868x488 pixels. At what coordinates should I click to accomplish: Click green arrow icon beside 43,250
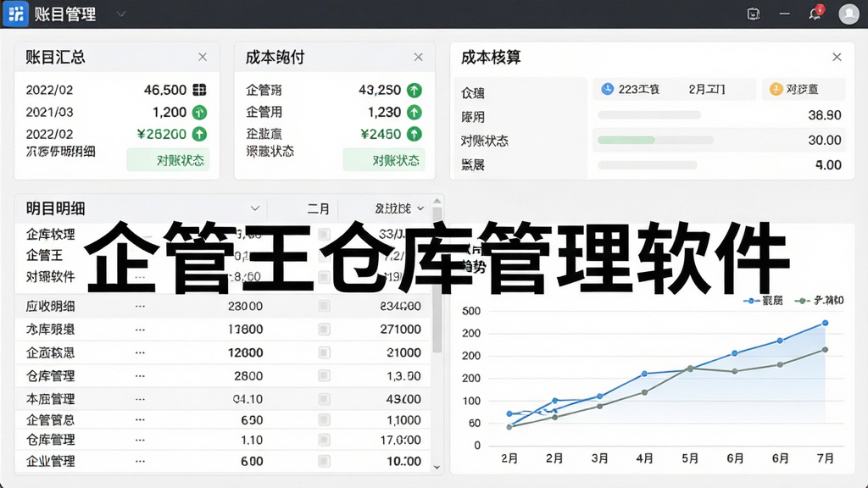point(414,90)
